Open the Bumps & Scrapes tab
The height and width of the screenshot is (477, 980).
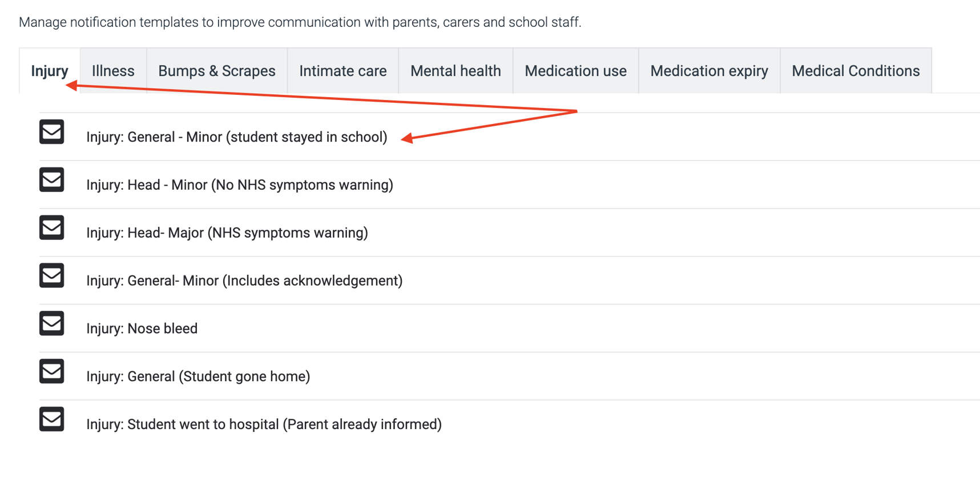pos(216,71)
